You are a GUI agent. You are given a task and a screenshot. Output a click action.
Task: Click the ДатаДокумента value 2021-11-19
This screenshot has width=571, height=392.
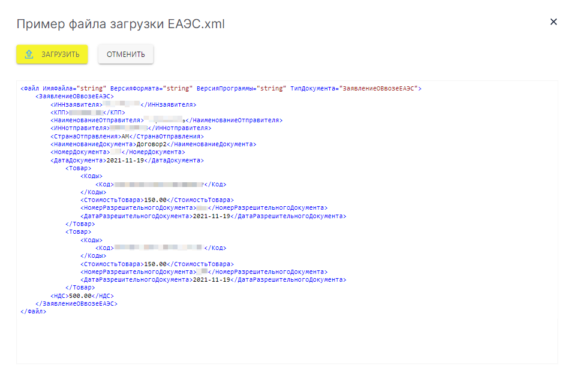pos(125,161)
